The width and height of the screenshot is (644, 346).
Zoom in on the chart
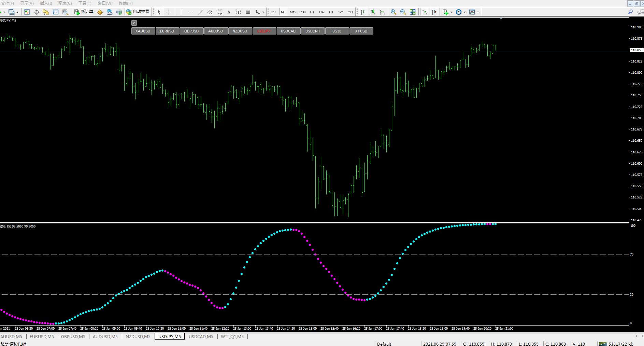[393, 12]
